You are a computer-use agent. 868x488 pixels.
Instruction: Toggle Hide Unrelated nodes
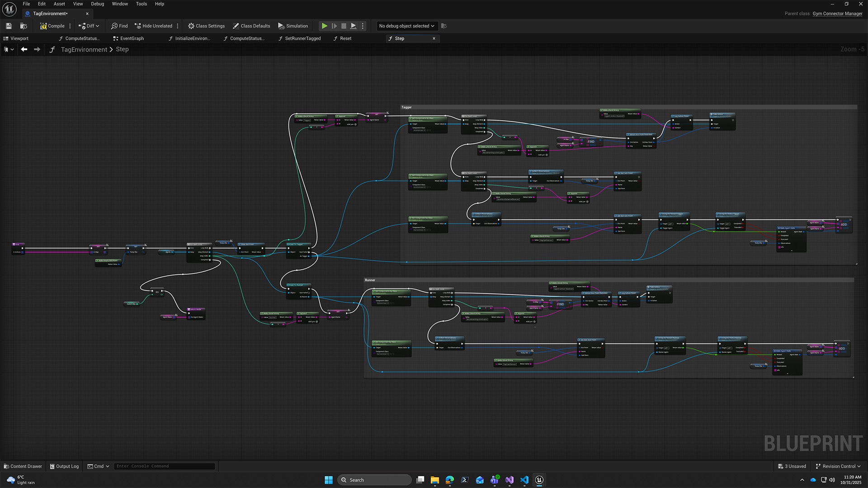coord(153,26)
